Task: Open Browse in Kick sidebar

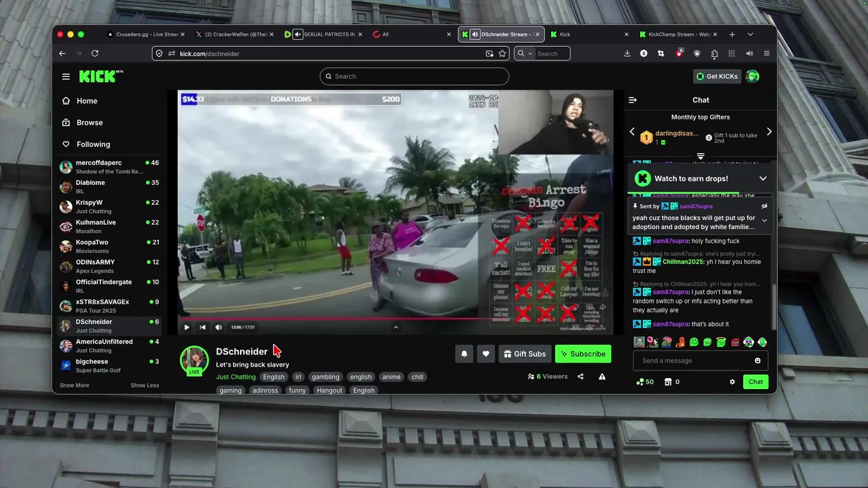Action: coord(90,123)
